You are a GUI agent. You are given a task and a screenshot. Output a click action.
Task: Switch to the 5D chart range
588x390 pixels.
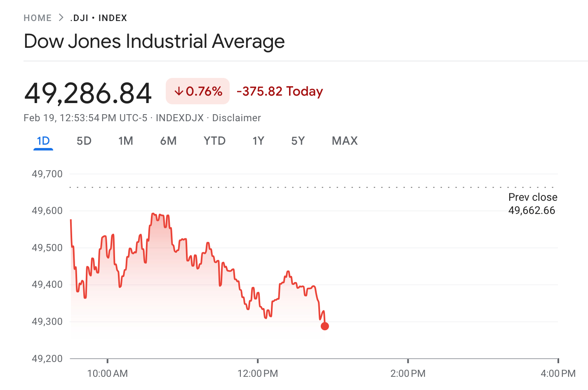(x=84, y=141)
